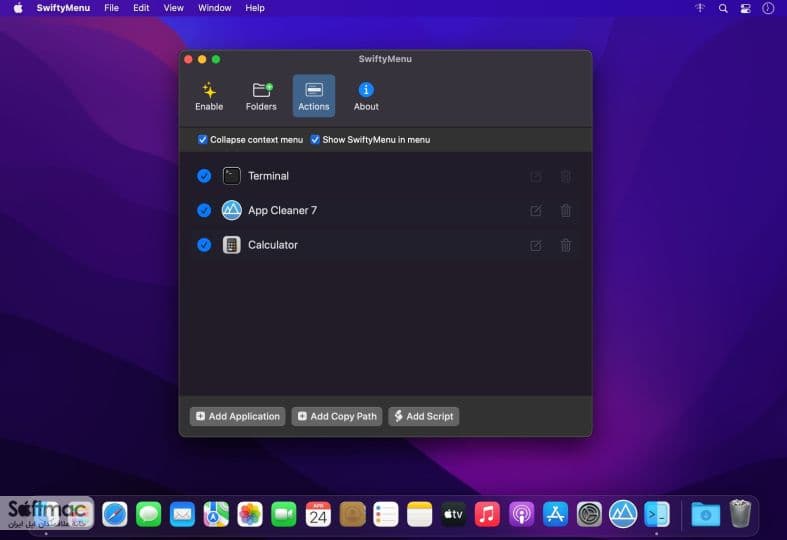Image resolution: width=787 pixels, height=540 pixels.
Task: Click Add Script button
Action: point(424,416)
